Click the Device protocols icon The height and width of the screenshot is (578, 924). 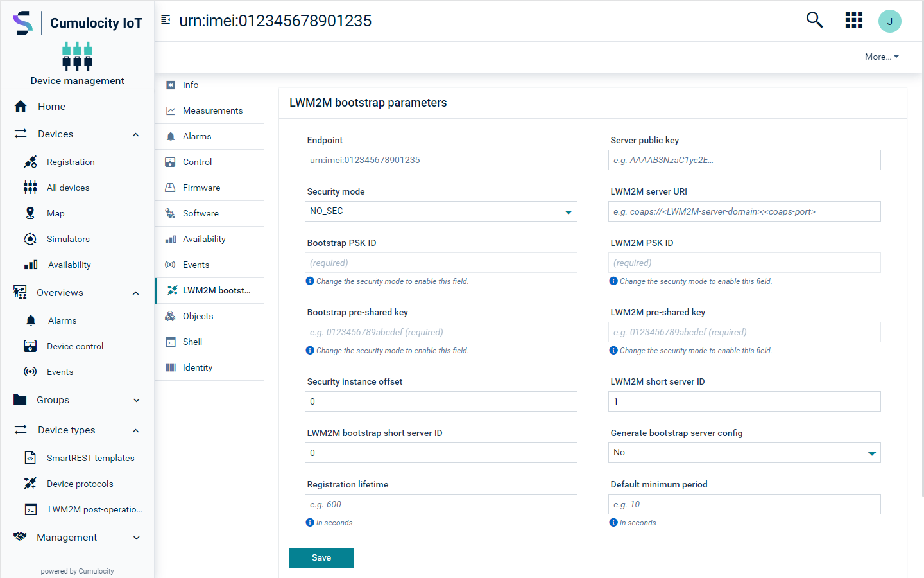pyautogui.click(x=30, y=484)
